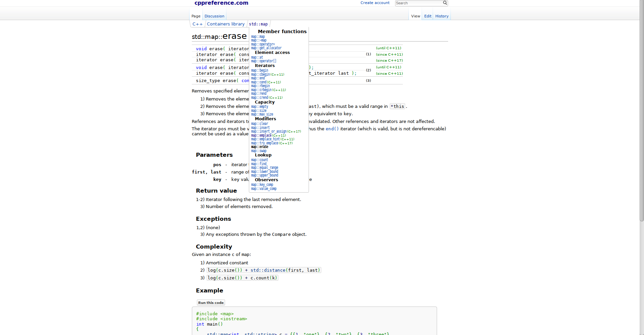
Task: Click the Complexity section heading
Action: click(214, 247)
